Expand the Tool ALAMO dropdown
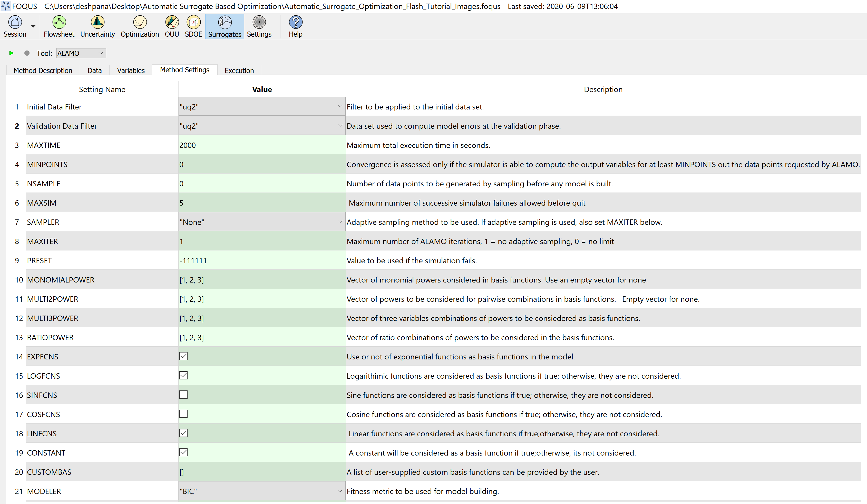Screen dimensions: 867x504 81,53
